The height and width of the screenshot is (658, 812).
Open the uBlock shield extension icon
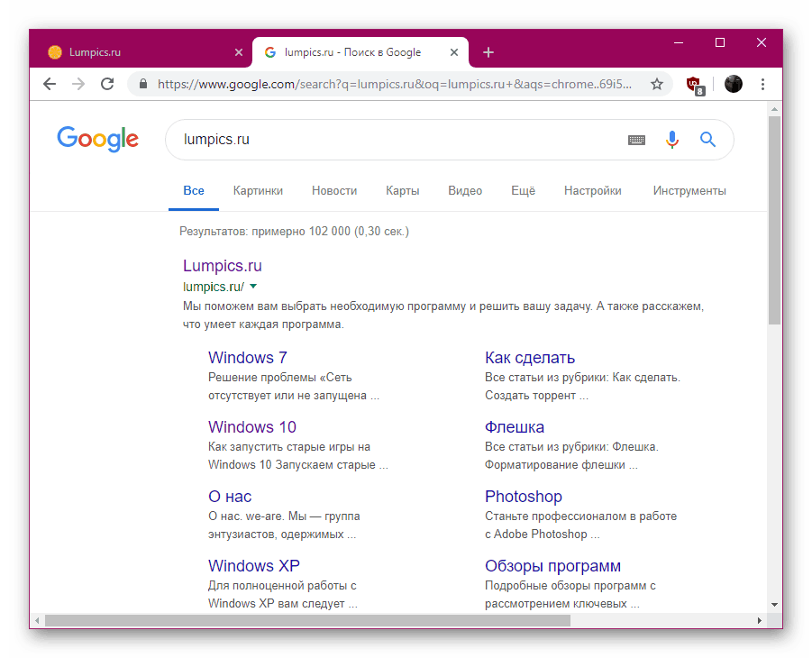pyautogui.click(x=695, y=85)
